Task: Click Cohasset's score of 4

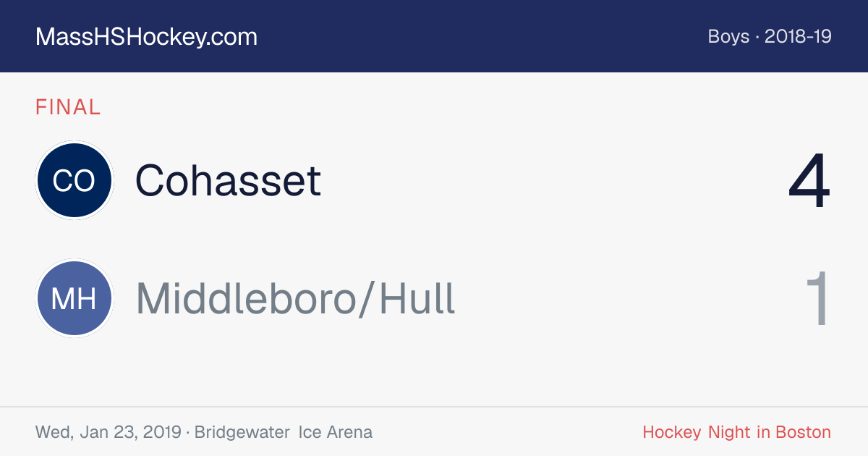Action: click(809, 181)
